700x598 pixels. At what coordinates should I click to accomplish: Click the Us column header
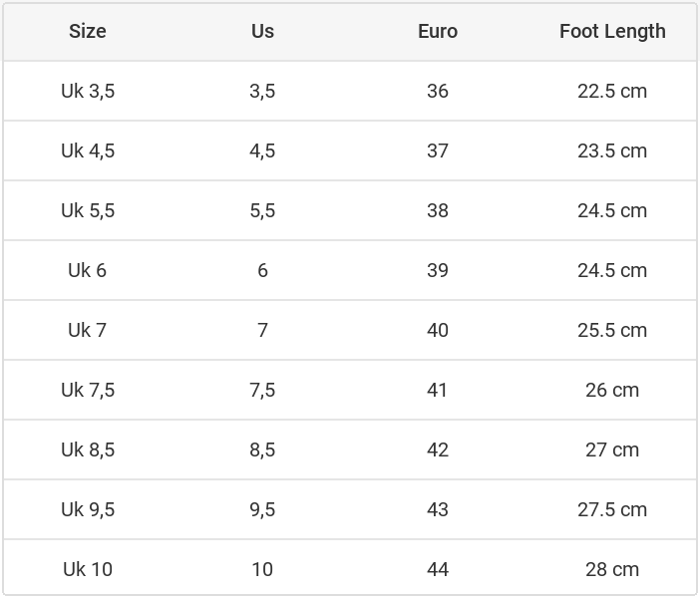pos(262,31)
